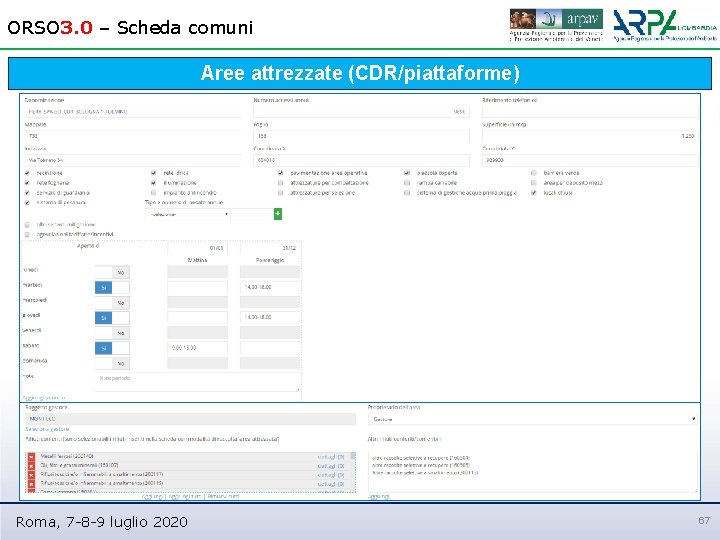This screenshot has width=720, height=540.
Task: Toggle lunedì open switch to Sì
Action: 112,272
